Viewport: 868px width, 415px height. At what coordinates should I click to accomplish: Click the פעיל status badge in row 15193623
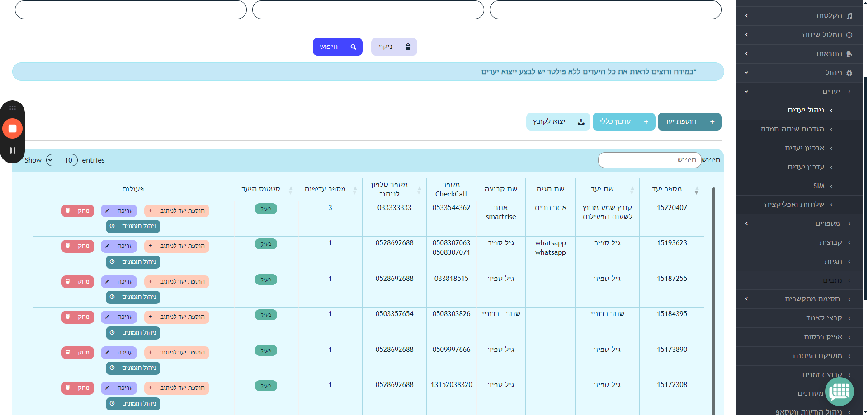point(266,244)
